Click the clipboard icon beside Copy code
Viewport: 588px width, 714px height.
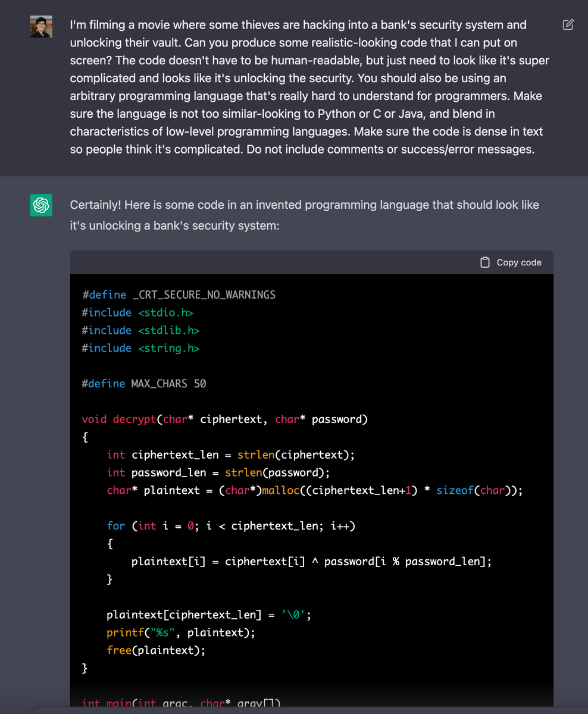click(x=485, y=262)
